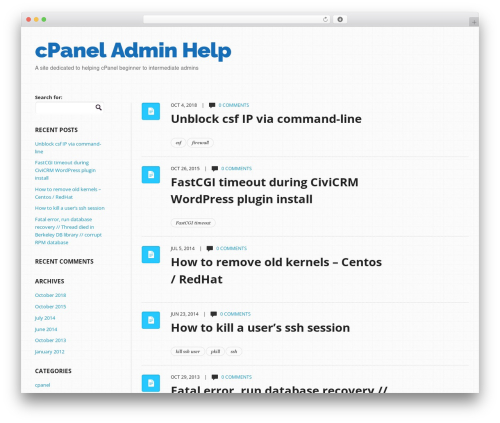Open Fatal error, run database recovery post title

(x=279, y=388)
